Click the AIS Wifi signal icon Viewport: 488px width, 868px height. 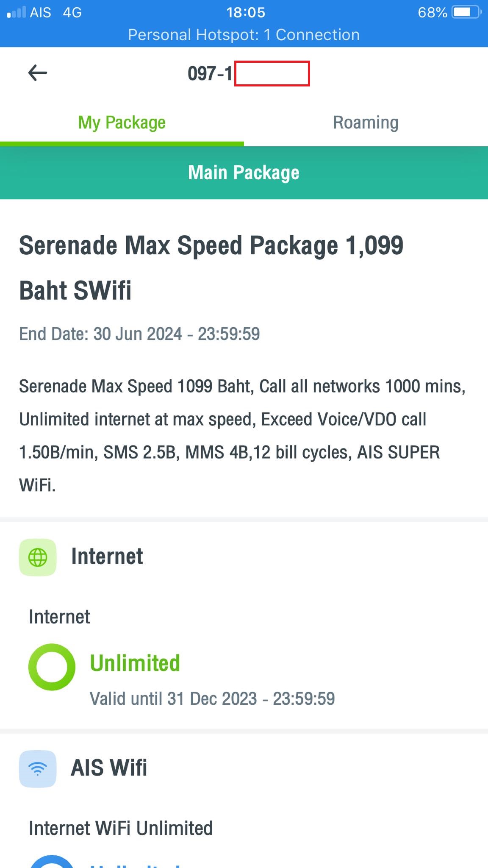click(x=38, y=768)
